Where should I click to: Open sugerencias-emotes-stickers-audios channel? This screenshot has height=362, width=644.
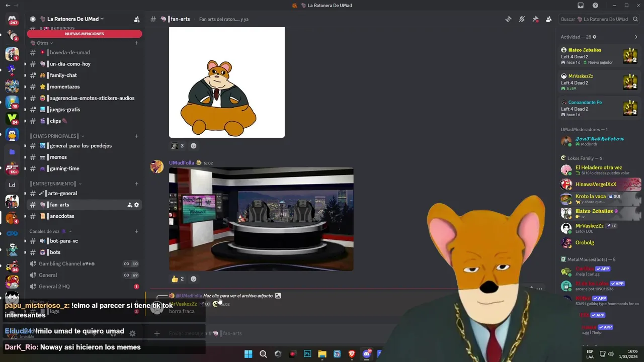[85, 98]
